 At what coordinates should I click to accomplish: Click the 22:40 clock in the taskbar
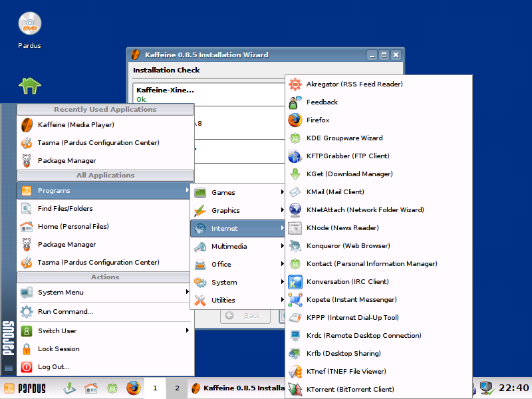pos(513,388)
